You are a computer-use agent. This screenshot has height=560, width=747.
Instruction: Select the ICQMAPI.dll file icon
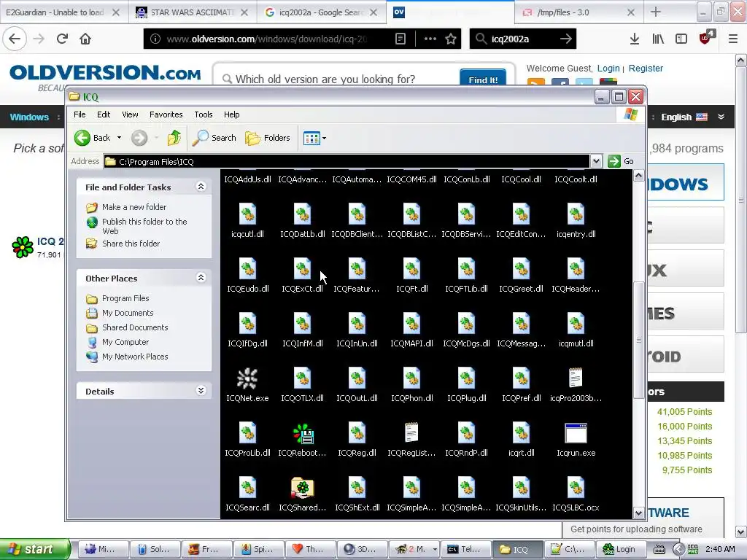point(411,324)
